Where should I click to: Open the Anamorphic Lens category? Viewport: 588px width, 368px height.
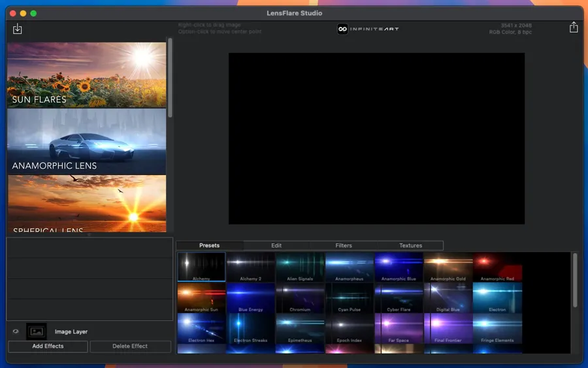pyautogui.click(x=86, y=142)
